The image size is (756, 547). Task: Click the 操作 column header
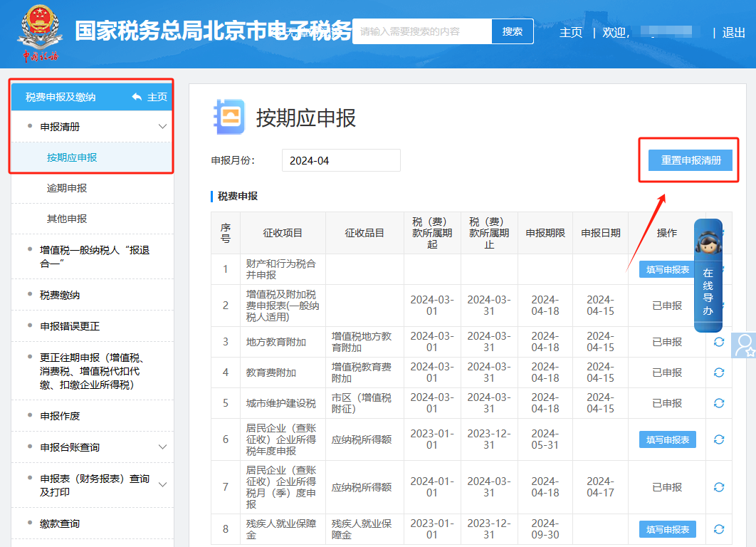click(667, 233)
